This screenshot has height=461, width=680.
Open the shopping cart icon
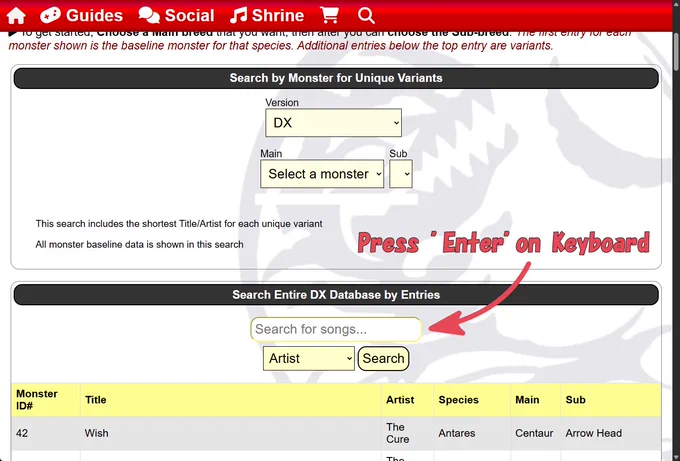(329, 16)
